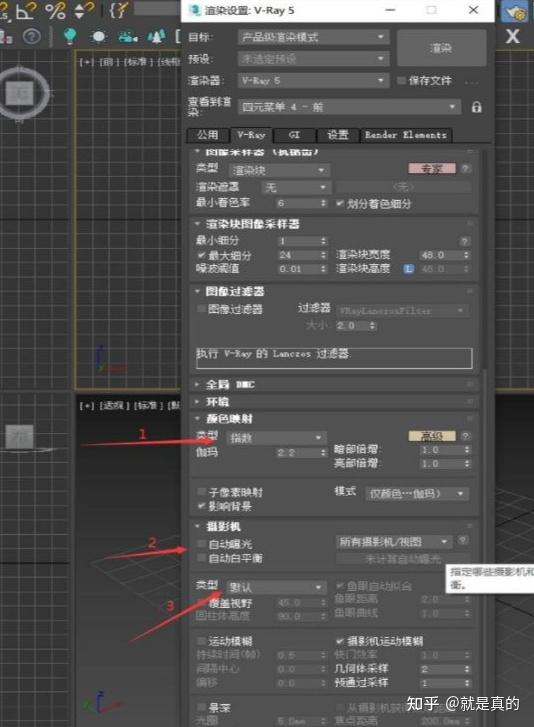
Task: Click the blue L lock next to 渲染块高度
Action: coord(408,268)
